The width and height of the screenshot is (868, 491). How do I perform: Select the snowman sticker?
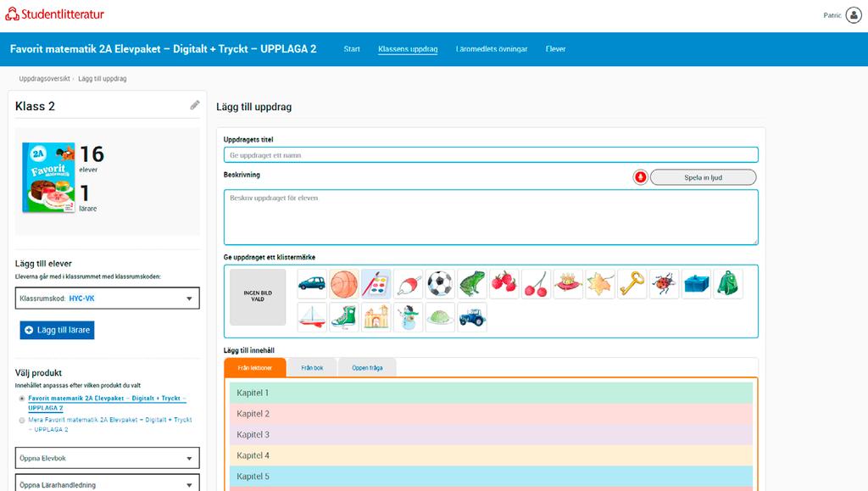pos(408,317)
